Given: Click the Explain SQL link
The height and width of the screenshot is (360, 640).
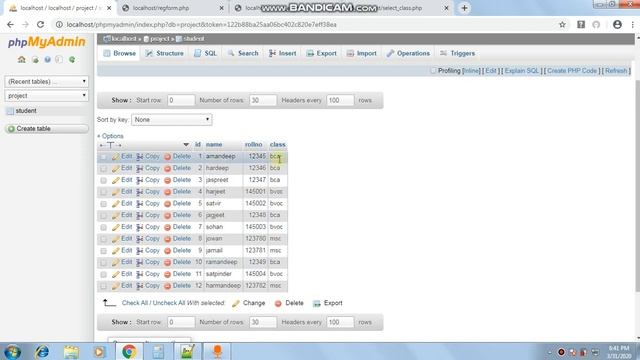Looking at the screenshot, I should coord(522,71).
